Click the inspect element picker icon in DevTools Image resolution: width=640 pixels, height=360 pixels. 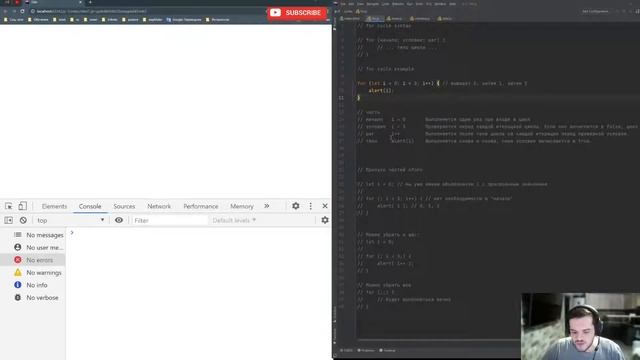(x=9, y=206)
